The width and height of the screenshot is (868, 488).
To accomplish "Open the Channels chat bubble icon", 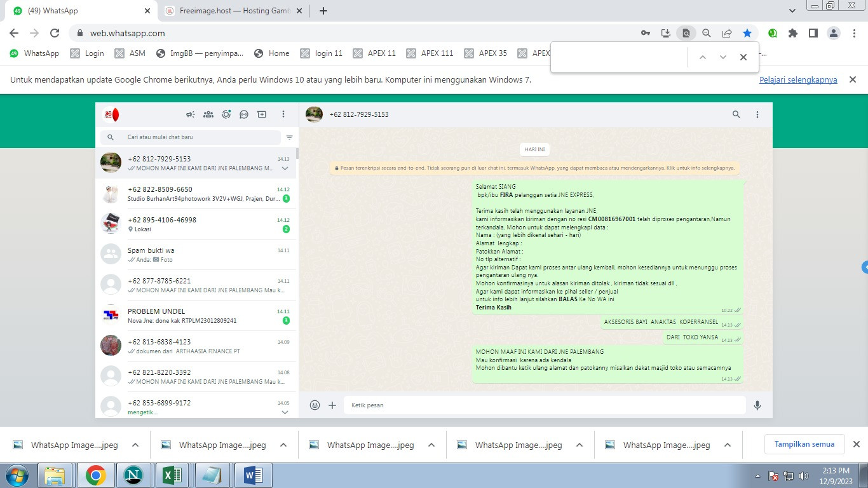I will 244,114.
